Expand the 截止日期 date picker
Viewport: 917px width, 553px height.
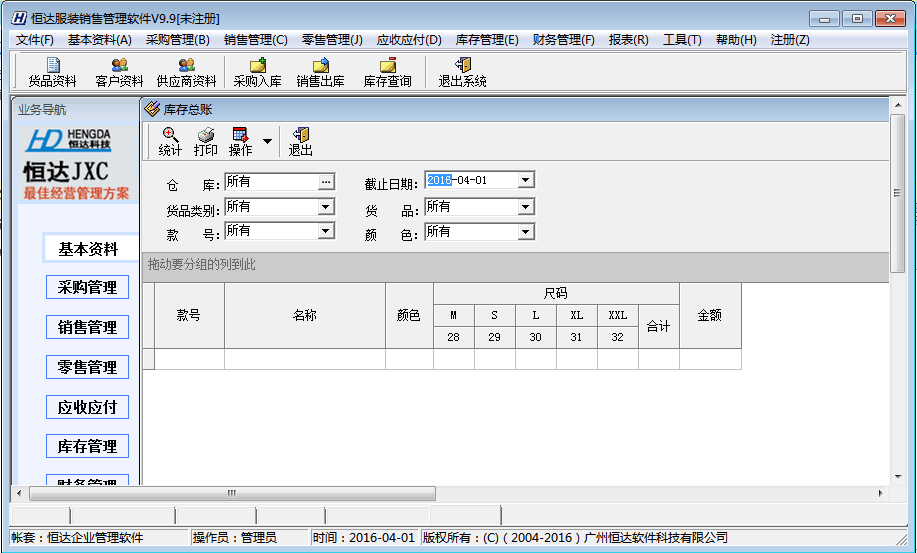(526, 181)
